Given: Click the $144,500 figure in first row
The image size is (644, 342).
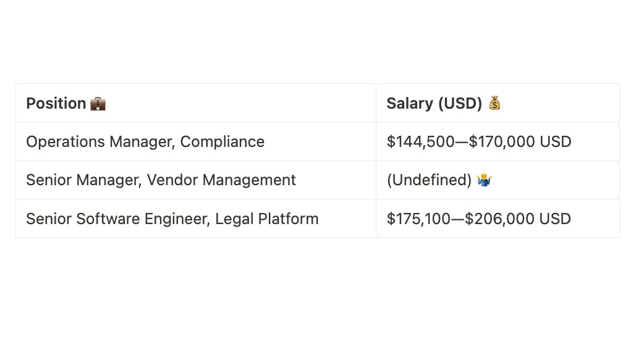Looking at the screenshot, I should 420,142.
